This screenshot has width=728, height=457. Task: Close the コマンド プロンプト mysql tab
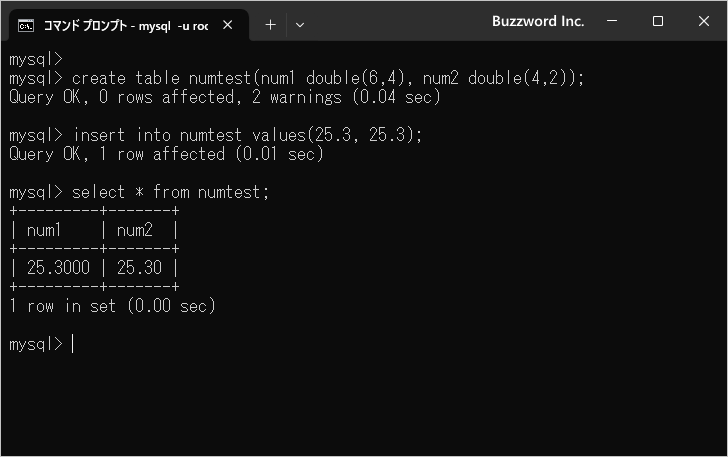pyautogui.click(x=228, y=25)
